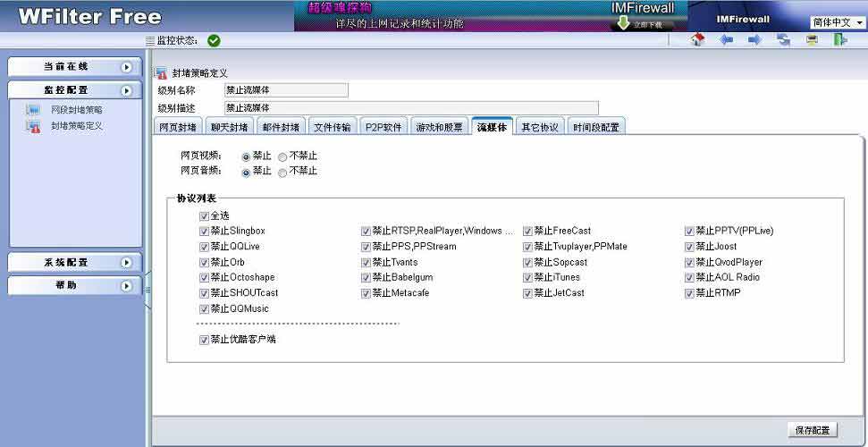Switch to the P2P软件 tab
Image resolution: width=868 pixels, height=447 pixels.
pyautogui.click(x=384, y=127)
